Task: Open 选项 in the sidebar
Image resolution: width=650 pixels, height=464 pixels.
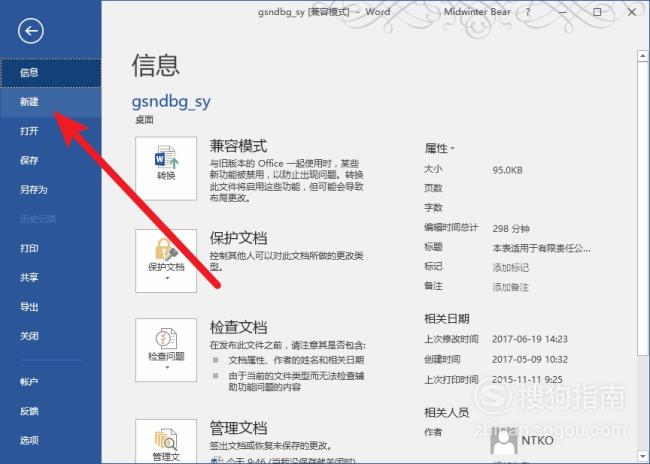Action: click(51, 440)
